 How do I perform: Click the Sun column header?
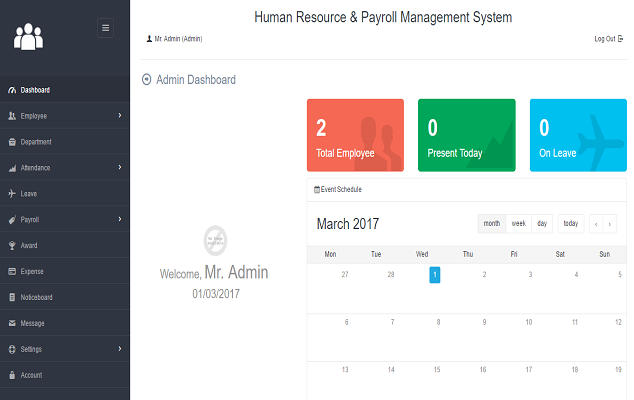604,254
